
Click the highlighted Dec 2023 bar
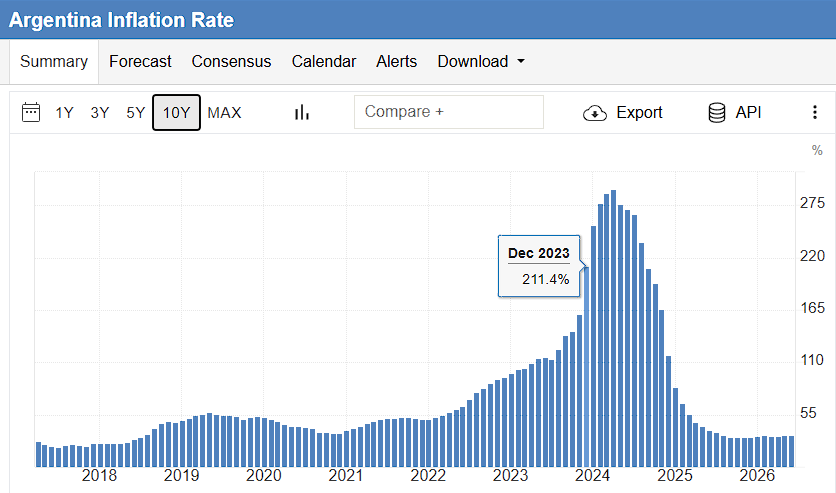point(586,367)
